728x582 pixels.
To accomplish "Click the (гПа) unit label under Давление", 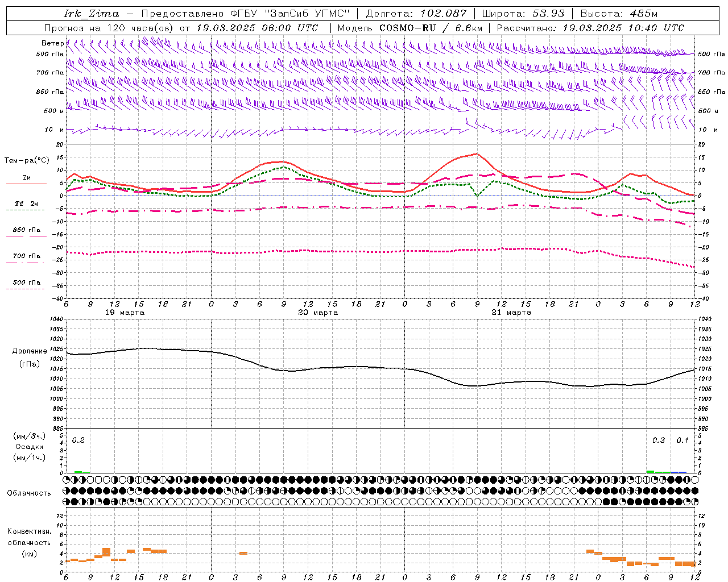I will tap(30, 364).
